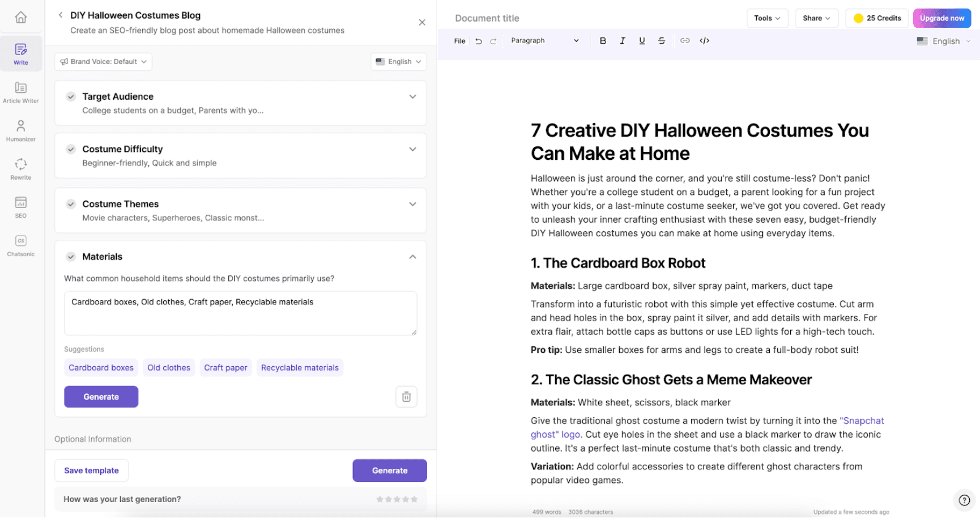Apply italic formatting
The image size is (980, 518).
(623, 41)
